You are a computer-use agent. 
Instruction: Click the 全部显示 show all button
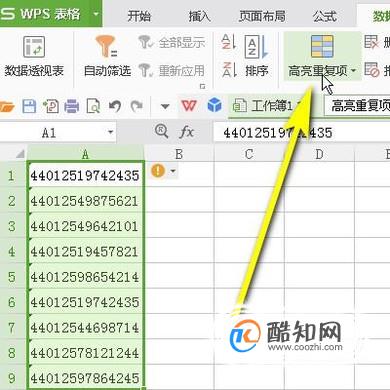[172, 43]
